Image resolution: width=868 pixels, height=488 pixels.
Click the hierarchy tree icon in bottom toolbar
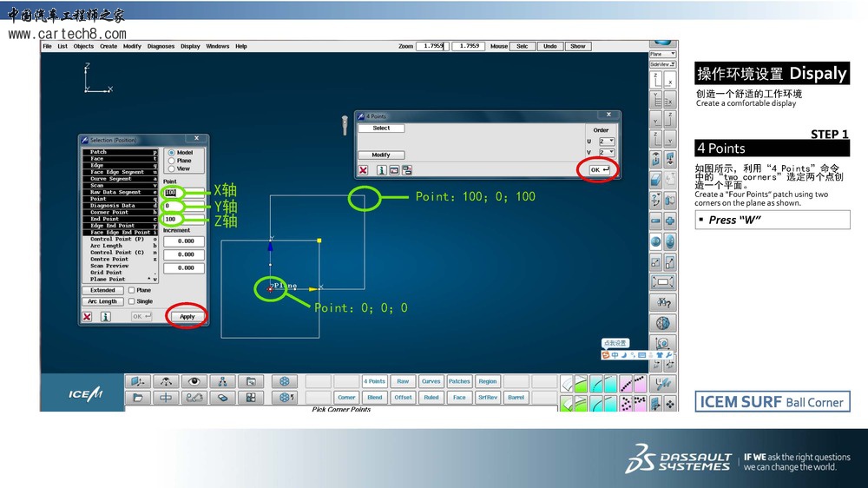tap(222, 381)
